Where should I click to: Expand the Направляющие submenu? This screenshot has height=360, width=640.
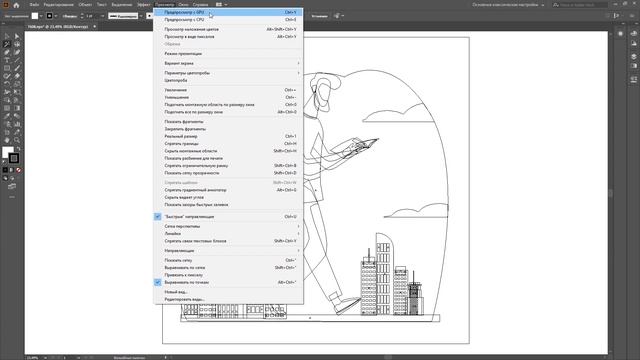coord(229,251)
